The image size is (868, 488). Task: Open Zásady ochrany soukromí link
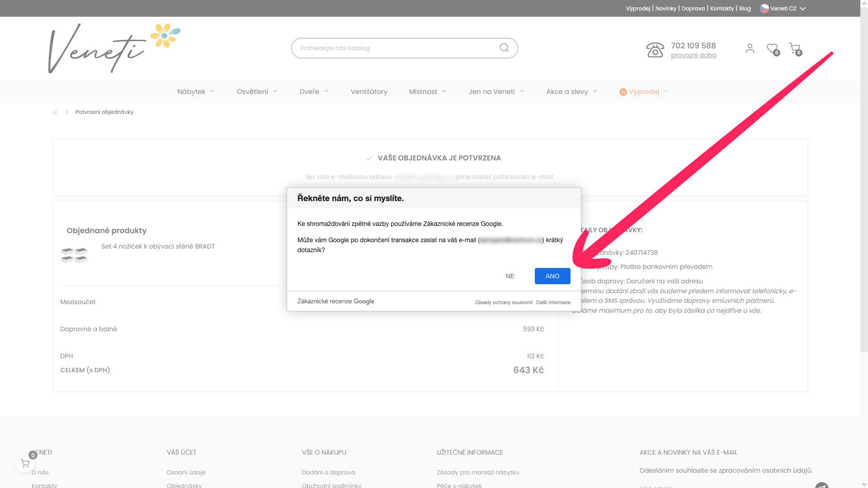503,303
